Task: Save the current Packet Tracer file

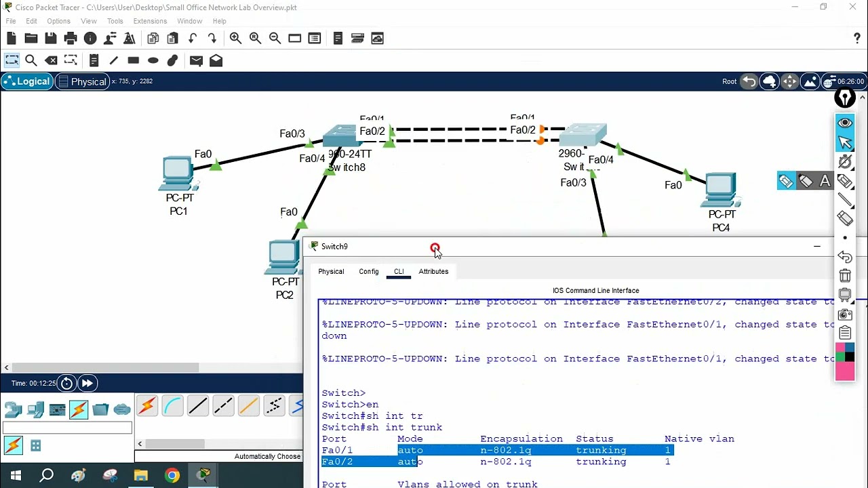Action: click(51, 39)
